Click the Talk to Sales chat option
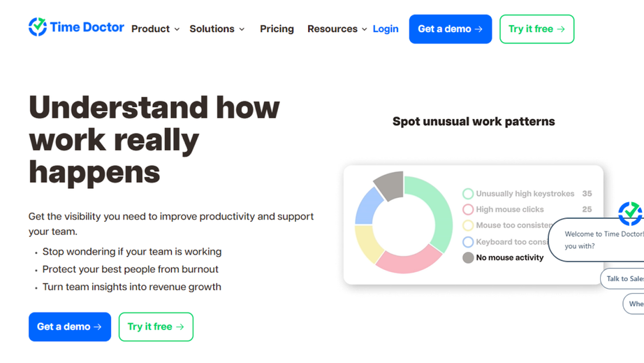 [x=624, y=278]
